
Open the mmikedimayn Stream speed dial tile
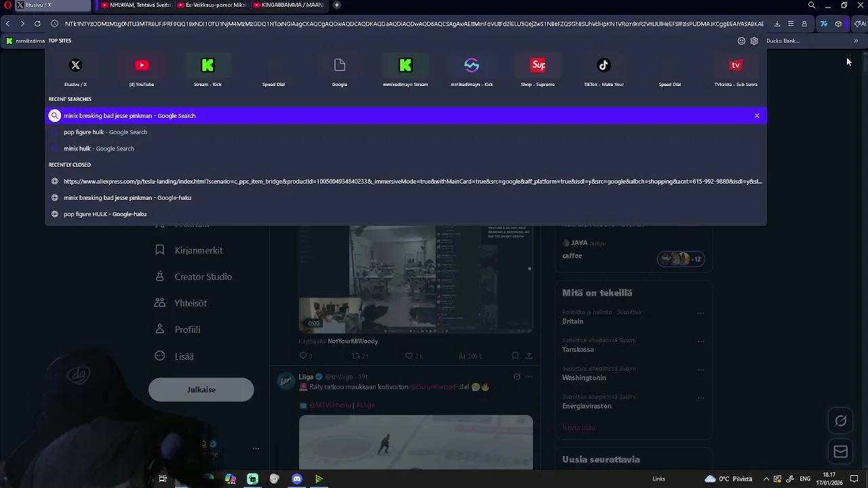click(406, 71)
